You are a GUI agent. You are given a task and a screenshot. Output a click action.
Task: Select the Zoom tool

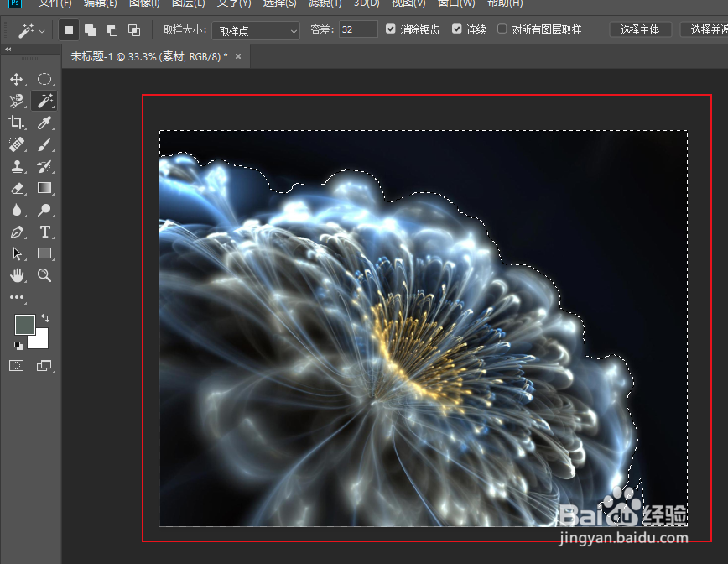click(44, 275)
